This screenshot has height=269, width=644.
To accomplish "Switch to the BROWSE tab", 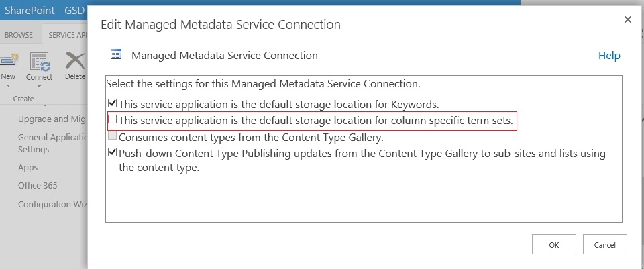I will [x=19, y=34].
